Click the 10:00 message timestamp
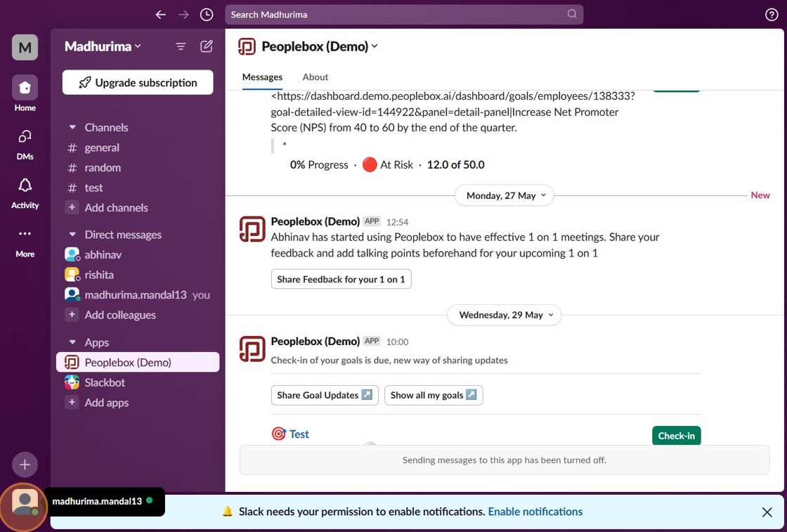The height and width of the screenshot is (532, 787). 397,342
